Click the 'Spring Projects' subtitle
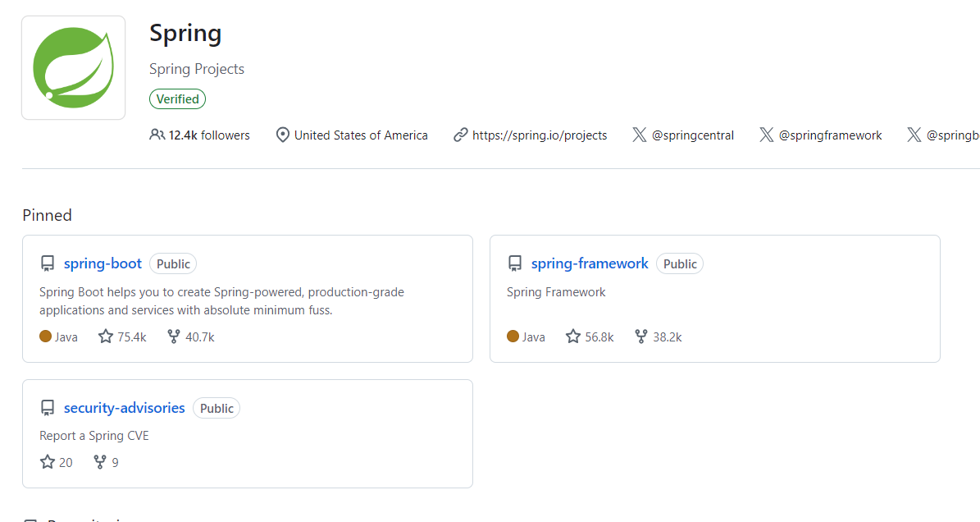 197,69
